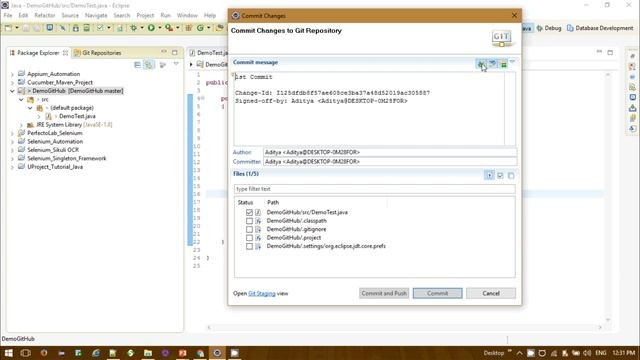Click the Committer input field

pos(390,162)
